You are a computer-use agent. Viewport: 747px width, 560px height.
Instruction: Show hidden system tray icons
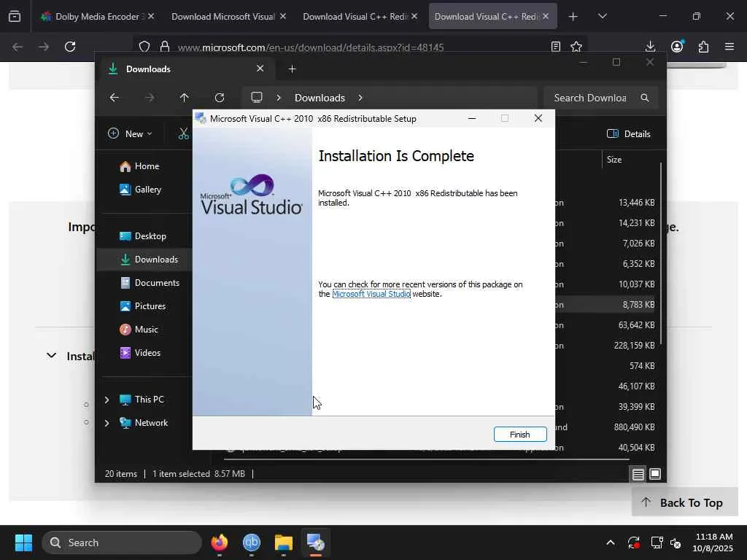[611, 542]
